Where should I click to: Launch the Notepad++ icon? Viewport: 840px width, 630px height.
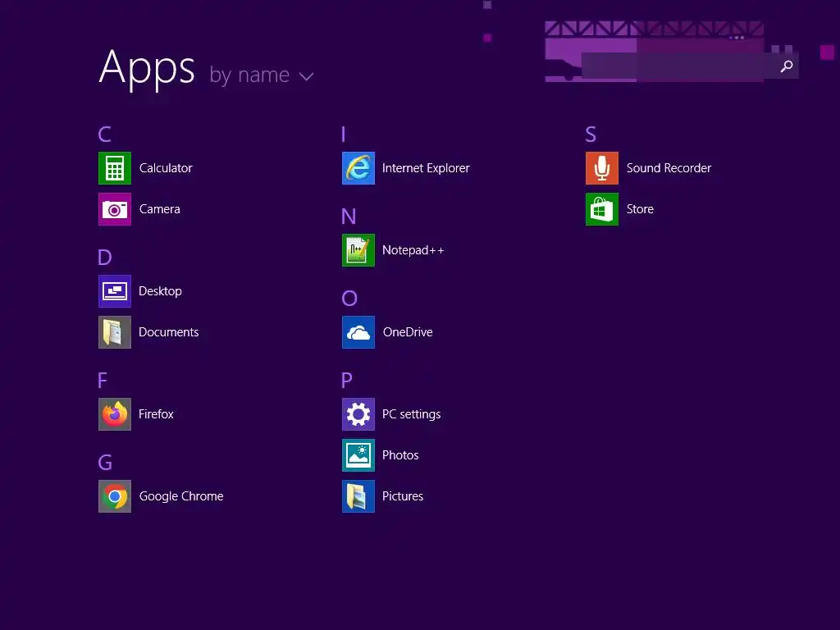tap(358, 250)
